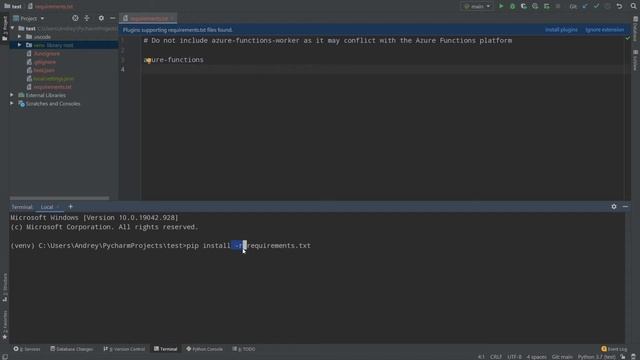Image resolution: width=640 pixels, height=360 pixels.
Task: Start debugging with the green bug icon
Action: (x=512, y=6)
